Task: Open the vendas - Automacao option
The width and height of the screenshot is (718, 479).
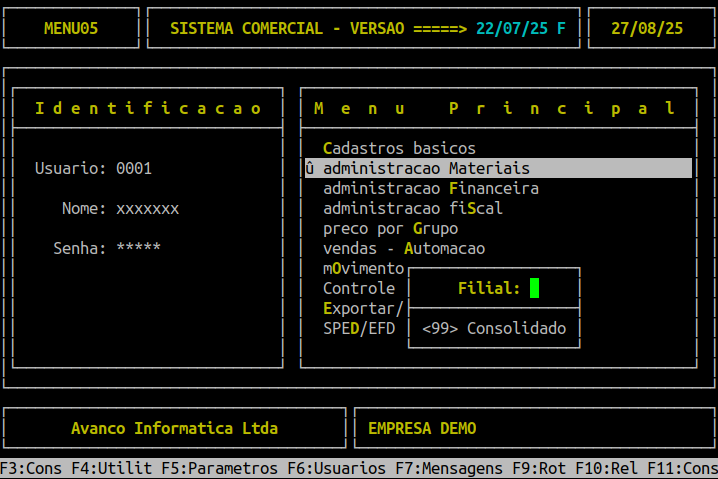Action: tap(404, 249)
